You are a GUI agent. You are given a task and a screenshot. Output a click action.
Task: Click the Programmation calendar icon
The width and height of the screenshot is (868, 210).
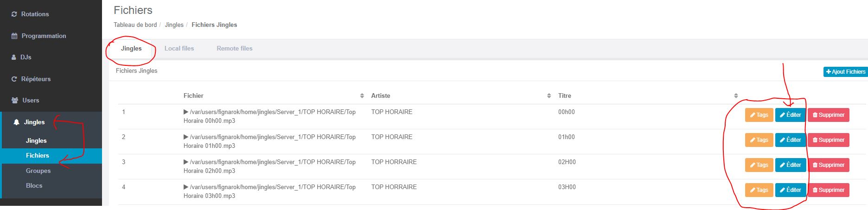14,36
